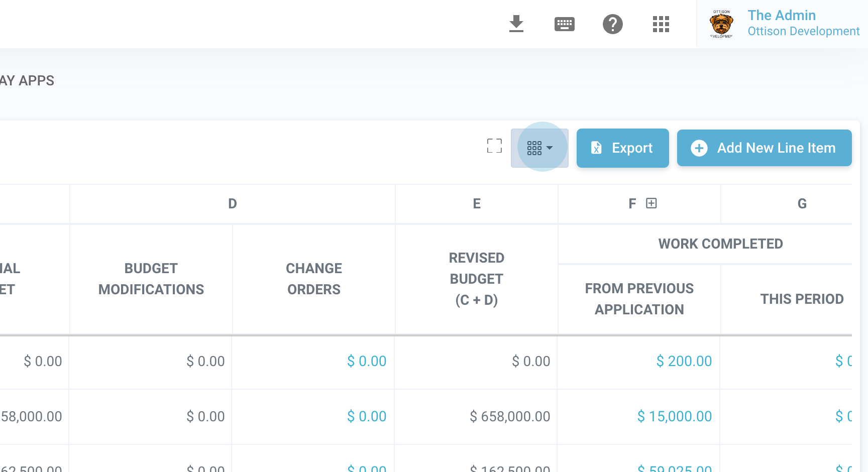Select the Change Orders column header
Image resolution: width=868 pixels, height=472 pixels.
(x=314, y=279)
